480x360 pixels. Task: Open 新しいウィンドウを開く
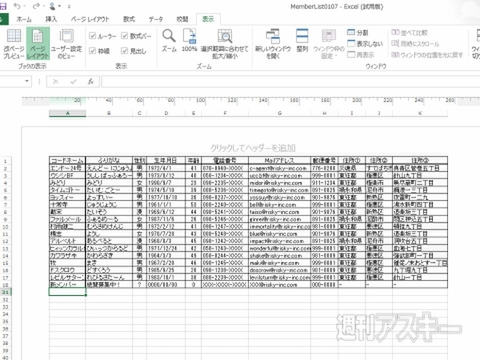pos(273,44)
